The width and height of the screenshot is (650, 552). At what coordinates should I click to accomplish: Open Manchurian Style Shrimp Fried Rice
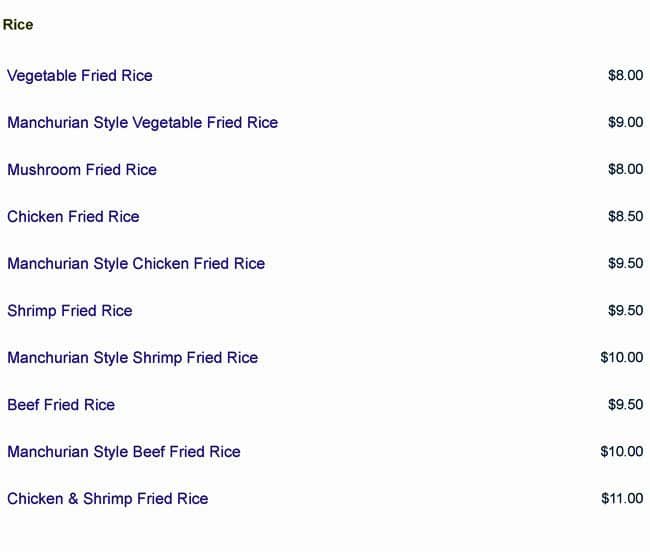tap(132, 357)
